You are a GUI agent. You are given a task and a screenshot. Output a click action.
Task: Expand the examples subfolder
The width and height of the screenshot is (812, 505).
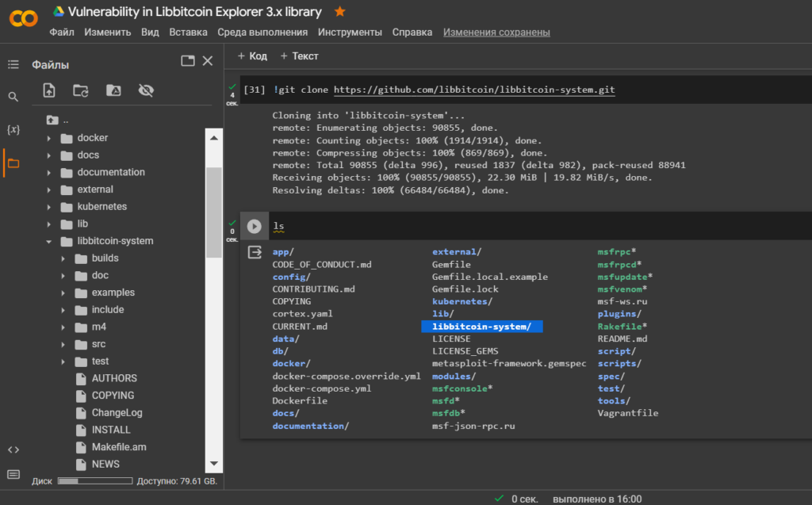pyautogui.click(x=63, y=293)
